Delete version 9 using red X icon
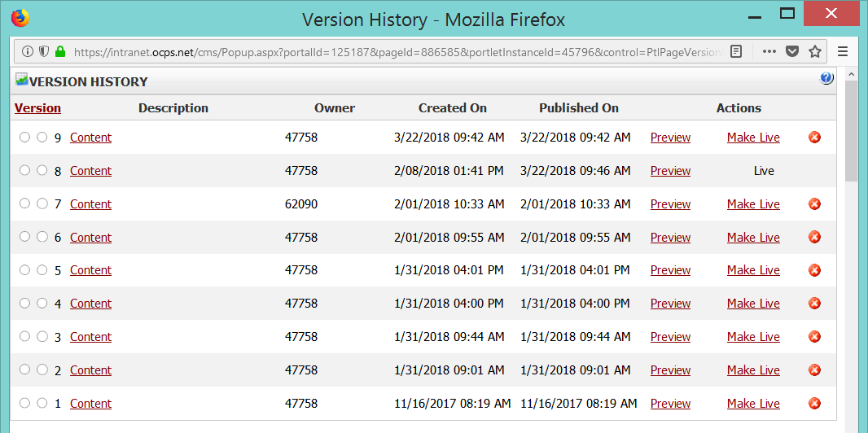The image size is (868, 433). (814, 138)
